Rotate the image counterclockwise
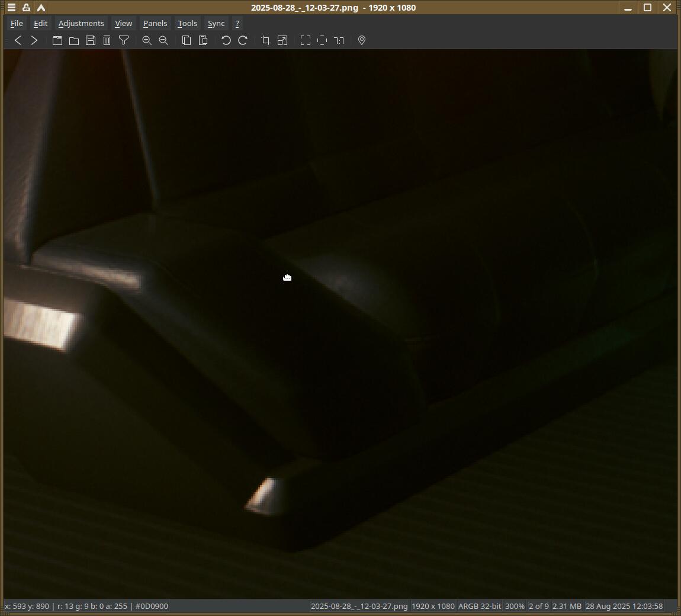Screen dimensions: 681x616 click(226, 40)
